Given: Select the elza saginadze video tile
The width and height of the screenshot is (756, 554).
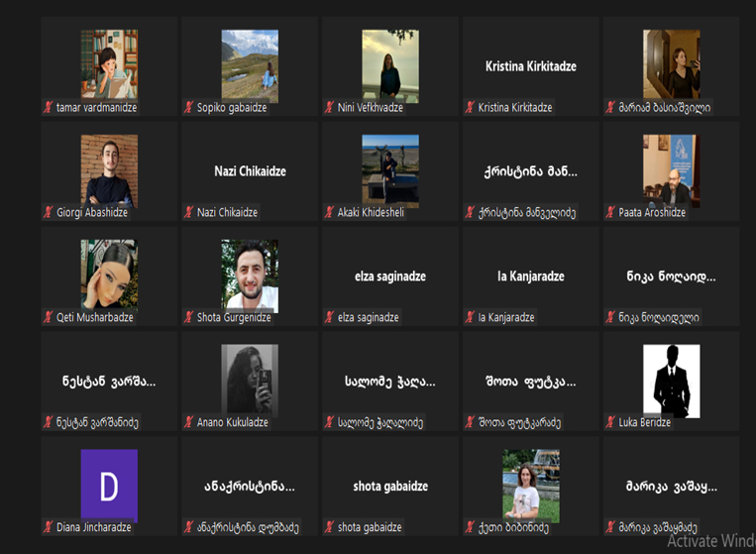Looking at the screenshot, I should 390,277.
